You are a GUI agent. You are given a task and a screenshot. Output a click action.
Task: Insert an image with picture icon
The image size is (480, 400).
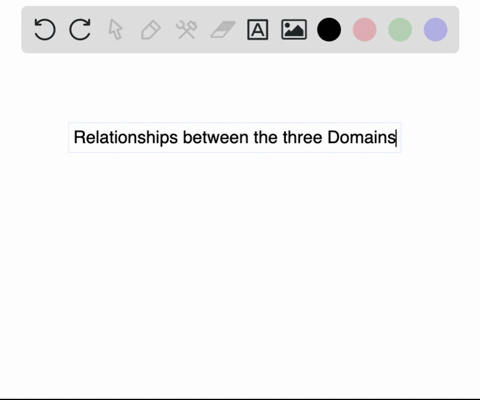click(x=294, y=30)
